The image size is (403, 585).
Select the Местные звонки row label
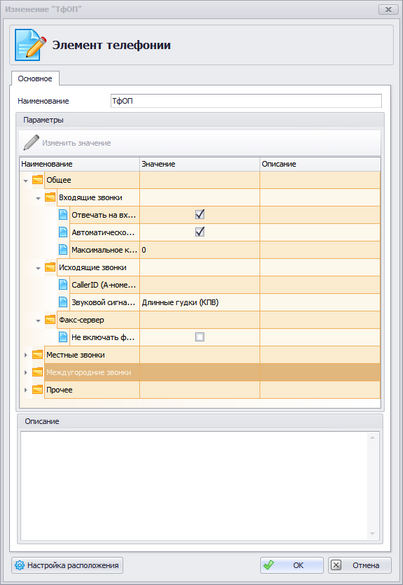[x=75, y=355]
